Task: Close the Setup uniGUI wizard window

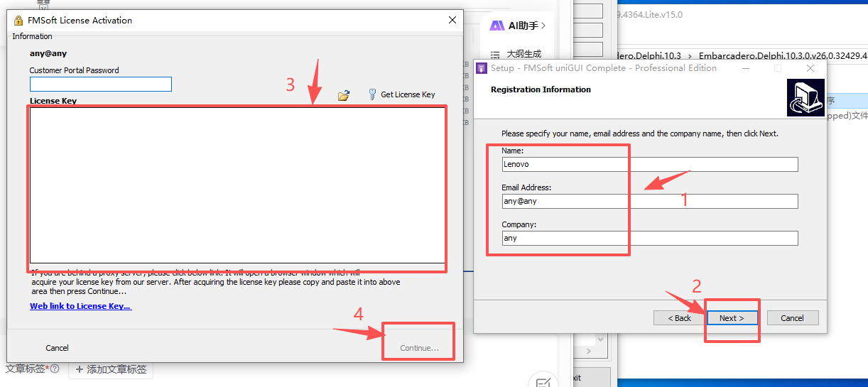Action: pos(810,68)
